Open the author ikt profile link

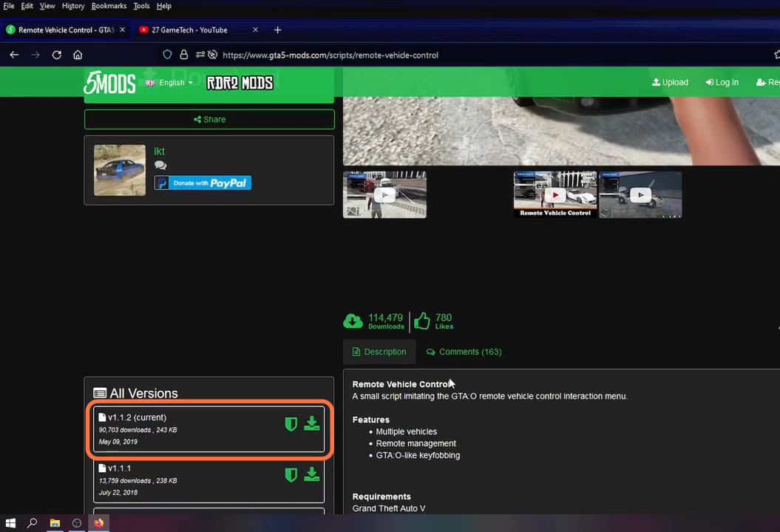point(159,151)
